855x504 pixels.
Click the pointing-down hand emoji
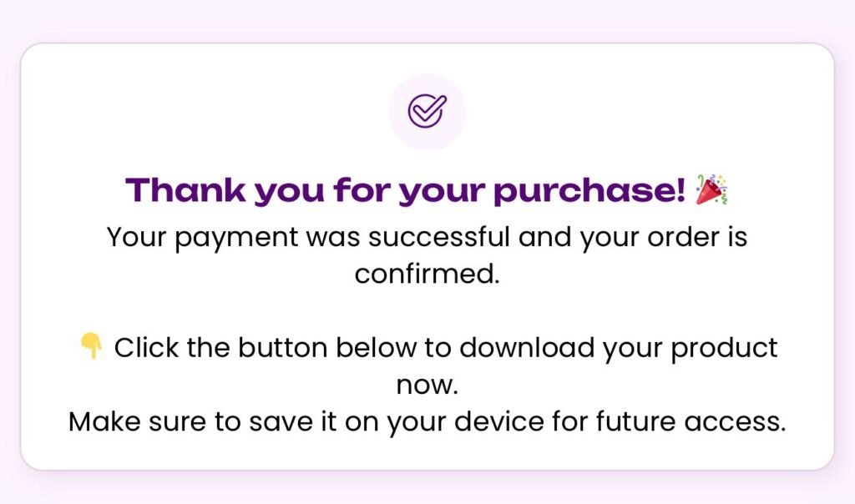[90, 345]
